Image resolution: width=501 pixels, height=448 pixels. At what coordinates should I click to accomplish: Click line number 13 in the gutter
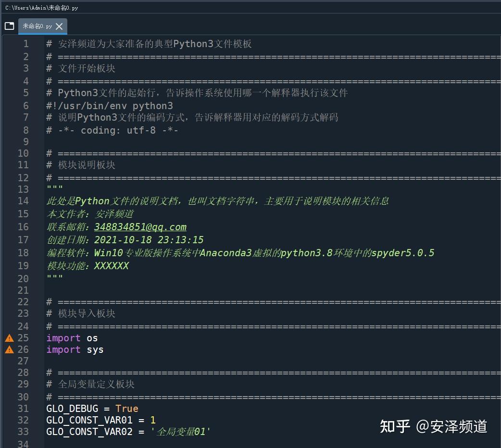(23, 189)
